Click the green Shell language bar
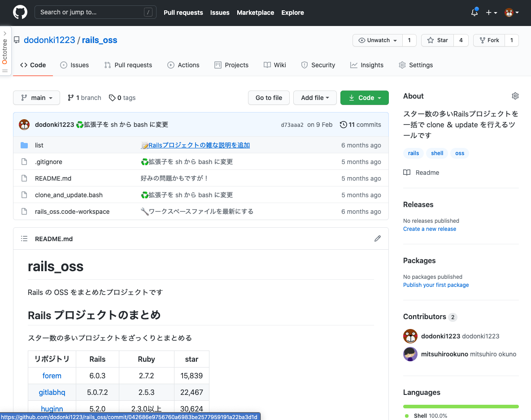This screenshot has height=420, width=531. tap(461, 407)
